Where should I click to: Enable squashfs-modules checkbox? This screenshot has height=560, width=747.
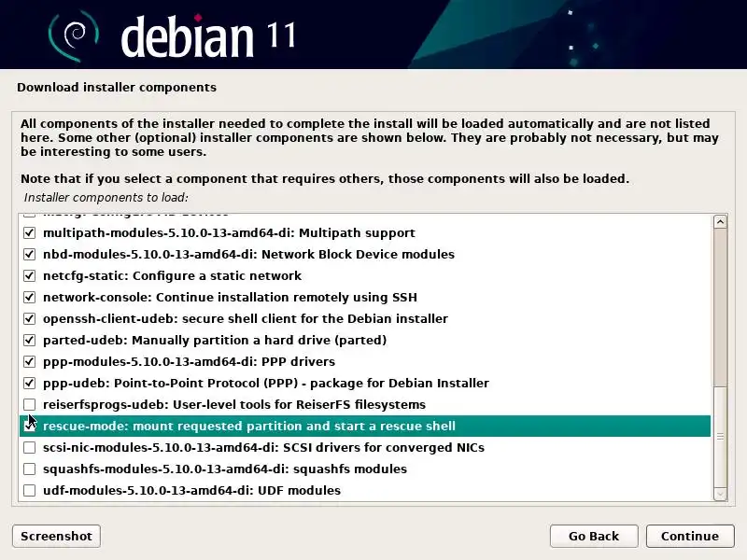click(30, 469)
